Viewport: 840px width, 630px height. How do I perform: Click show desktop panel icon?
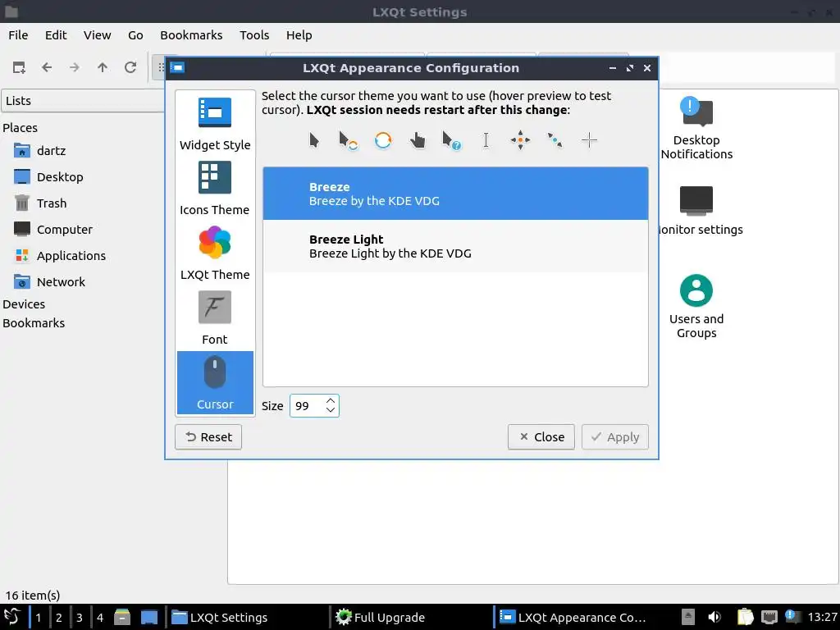pyautogui.click(x=149, y=617)
